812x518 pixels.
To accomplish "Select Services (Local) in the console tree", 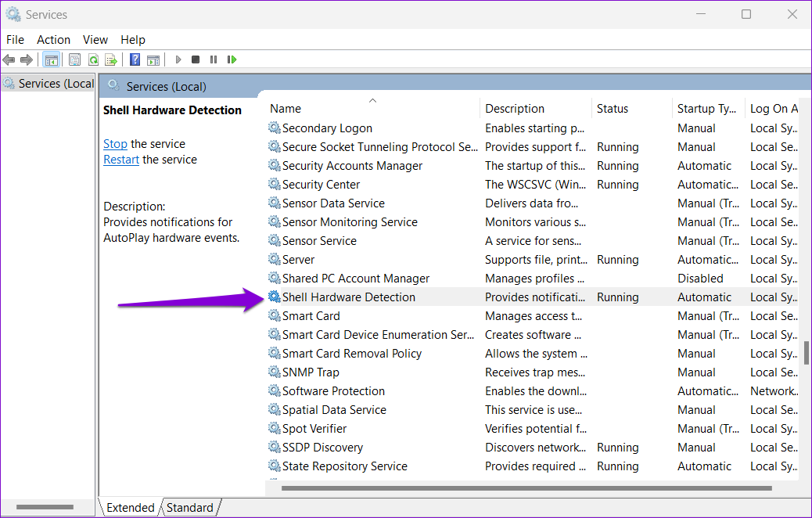I will pyautogui.click(x=49, y=84).
